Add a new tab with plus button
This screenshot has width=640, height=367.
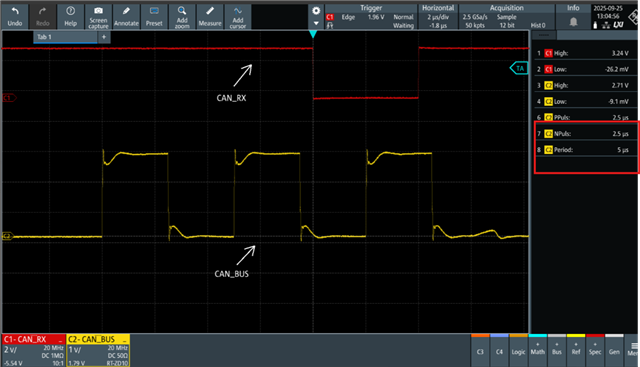pyautogui.click(x=104, y=37)
